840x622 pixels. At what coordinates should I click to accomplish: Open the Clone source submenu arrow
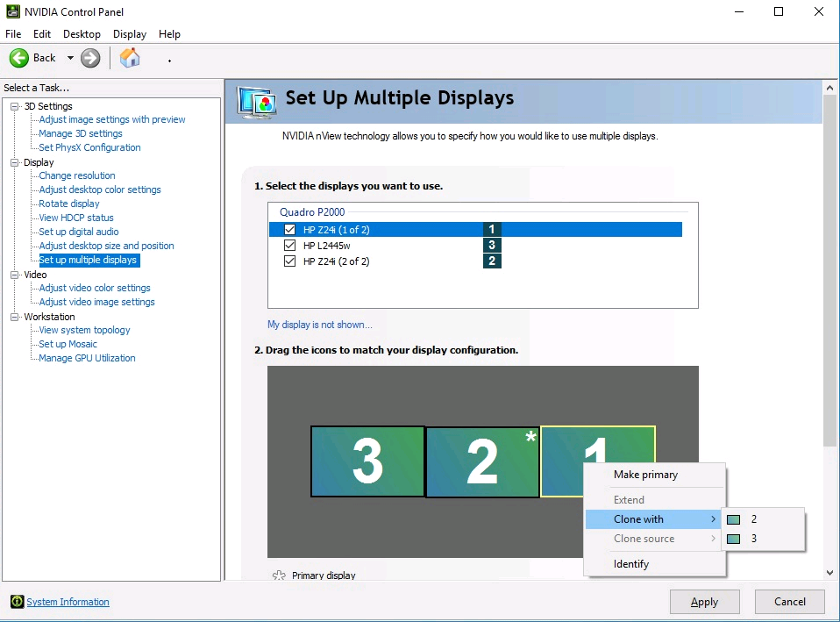tap(713, 539)
